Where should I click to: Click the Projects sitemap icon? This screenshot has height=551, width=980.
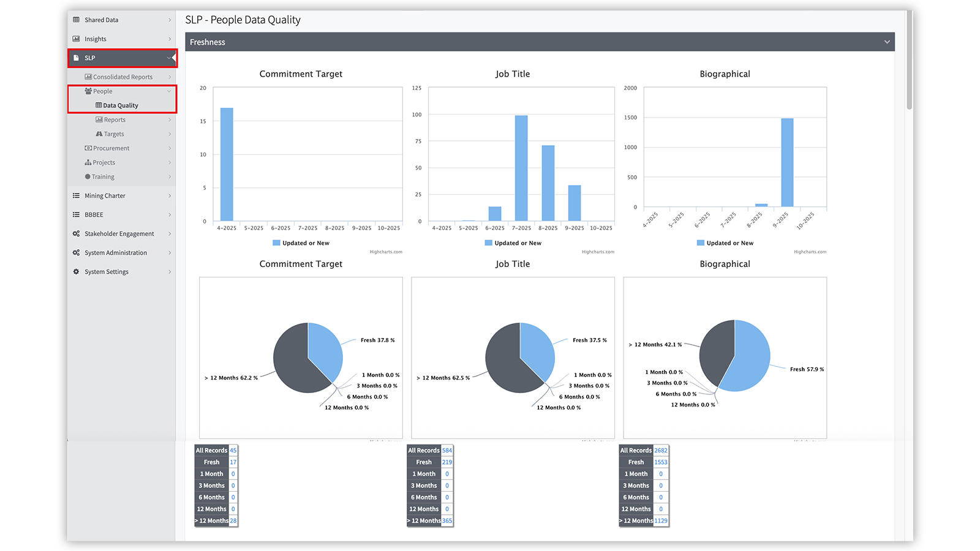(88, 163)
